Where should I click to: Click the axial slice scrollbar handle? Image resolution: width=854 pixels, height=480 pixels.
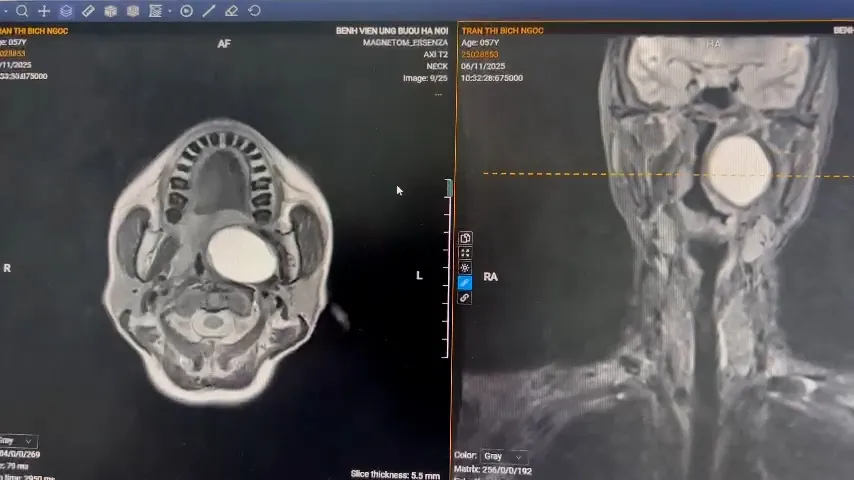coord(449,188)
